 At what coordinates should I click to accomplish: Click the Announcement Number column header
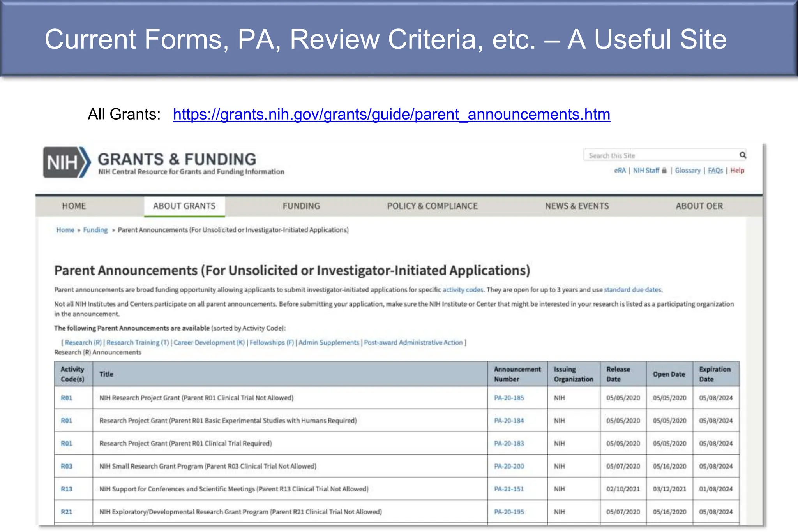(x=517, y=374)
